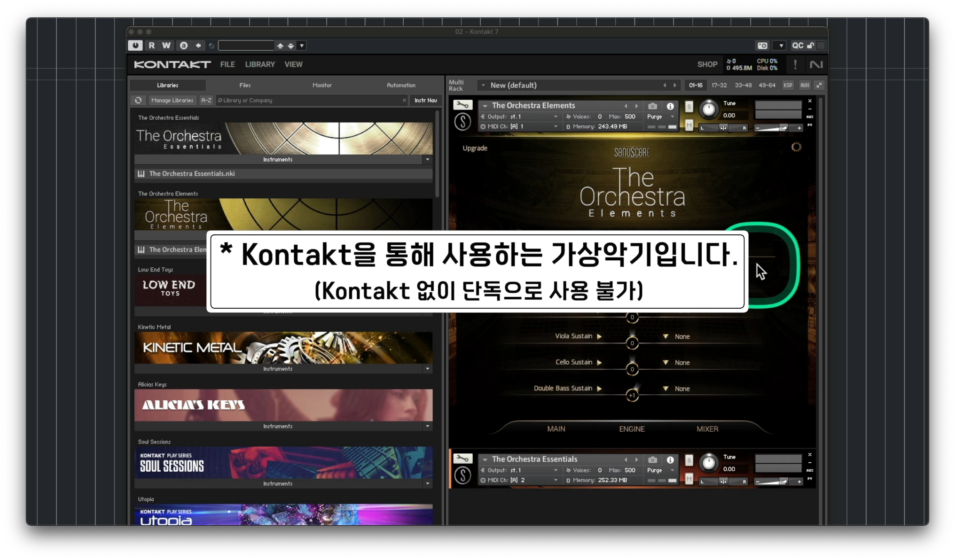Switch to the Monitor tab
Image resolution: width=955 pixels, height=560 pixels.
[322, 85]
